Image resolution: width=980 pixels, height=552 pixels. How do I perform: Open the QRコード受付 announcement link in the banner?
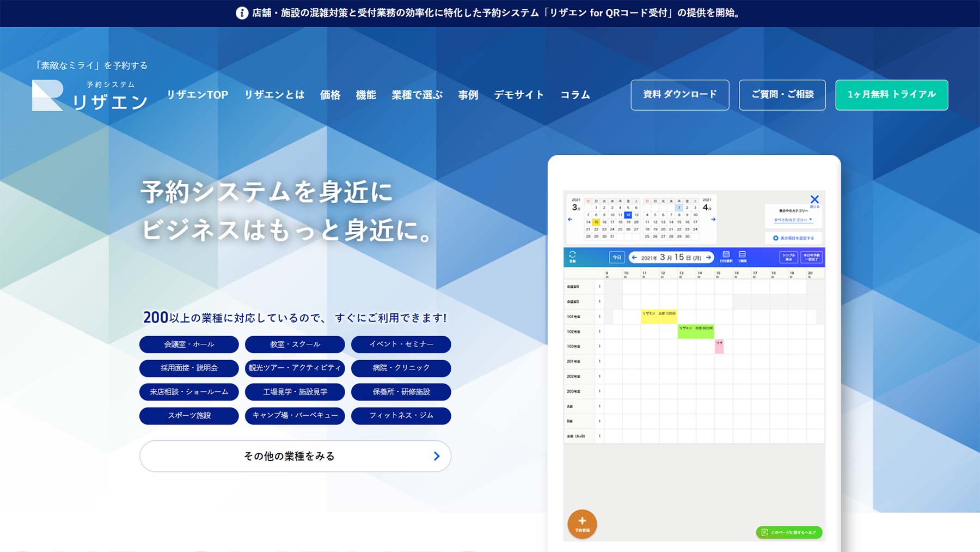click(495, 13)
